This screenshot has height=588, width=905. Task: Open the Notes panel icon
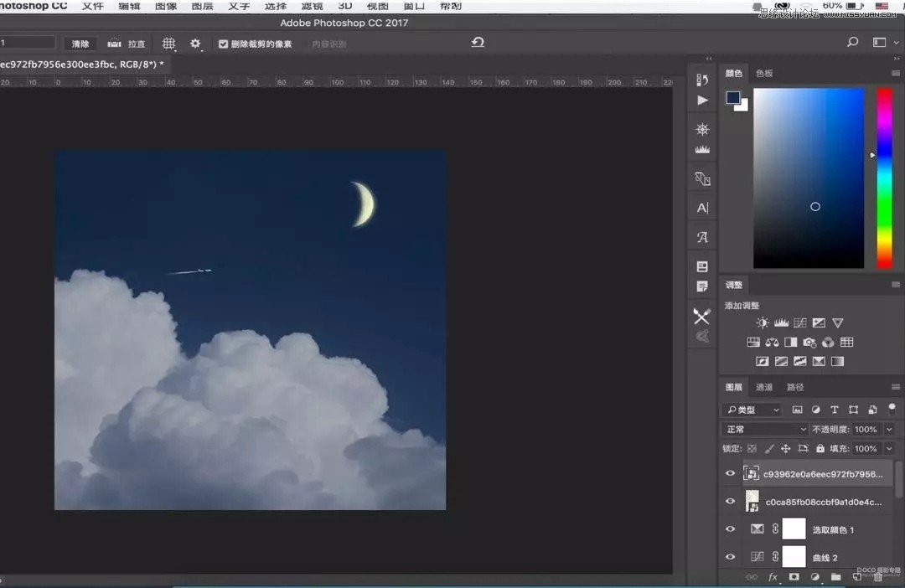pyautogui.click(x=702, y=286)
